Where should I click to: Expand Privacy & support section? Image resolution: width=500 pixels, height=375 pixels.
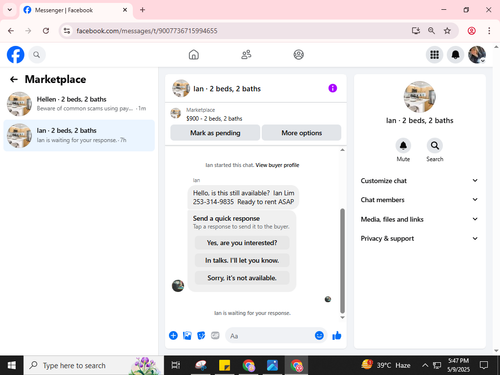click(419, 238)
